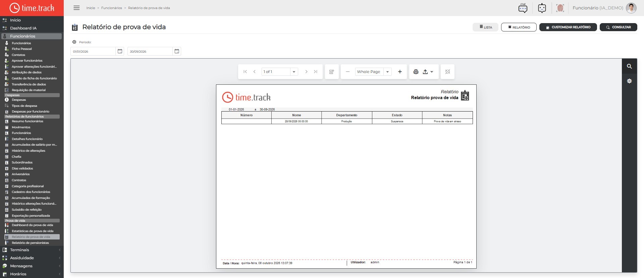Viewport: 644px width, 278px height.
Task: Expand the Terminais sidebar section
Action: [32, 250]
